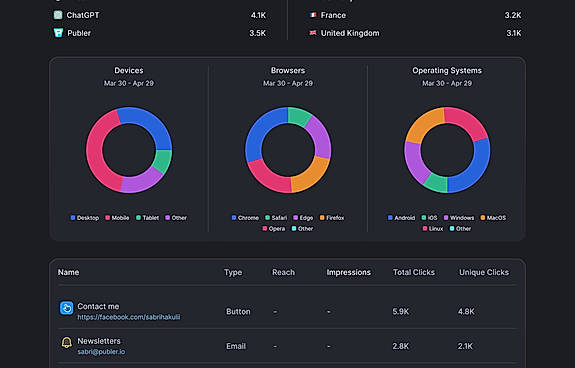Click the United Kingdom country name

click(x=350, y=33)
